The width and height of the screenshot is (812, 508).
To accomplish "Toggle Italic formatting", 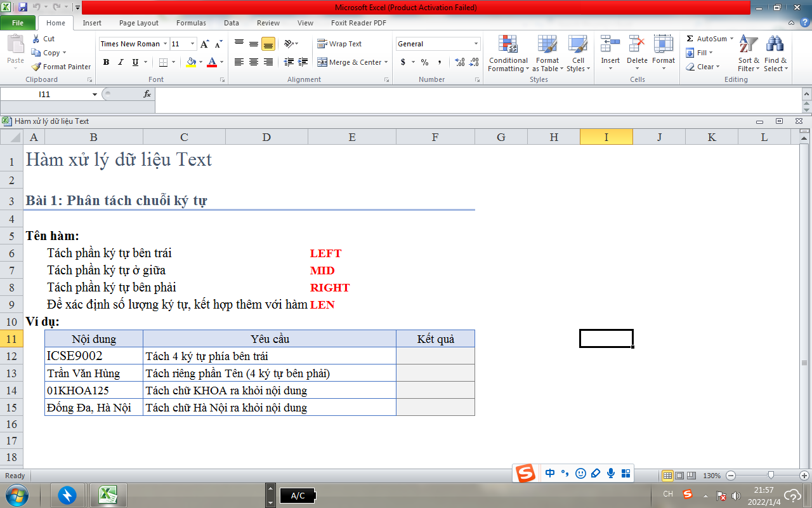I will (121, 62).
